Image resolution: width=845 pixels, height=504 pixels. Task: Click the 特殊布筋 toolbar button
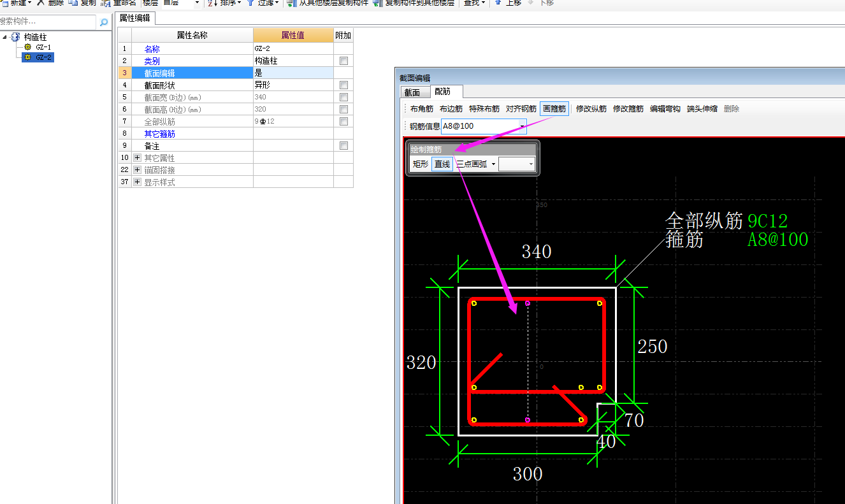484,108
